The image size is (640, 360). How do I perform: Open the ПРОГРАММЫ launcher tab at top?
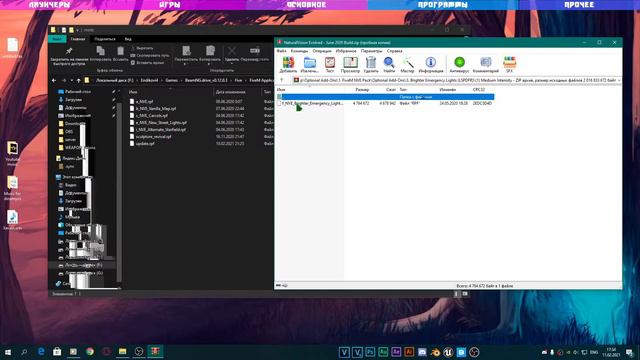point(442,5)
